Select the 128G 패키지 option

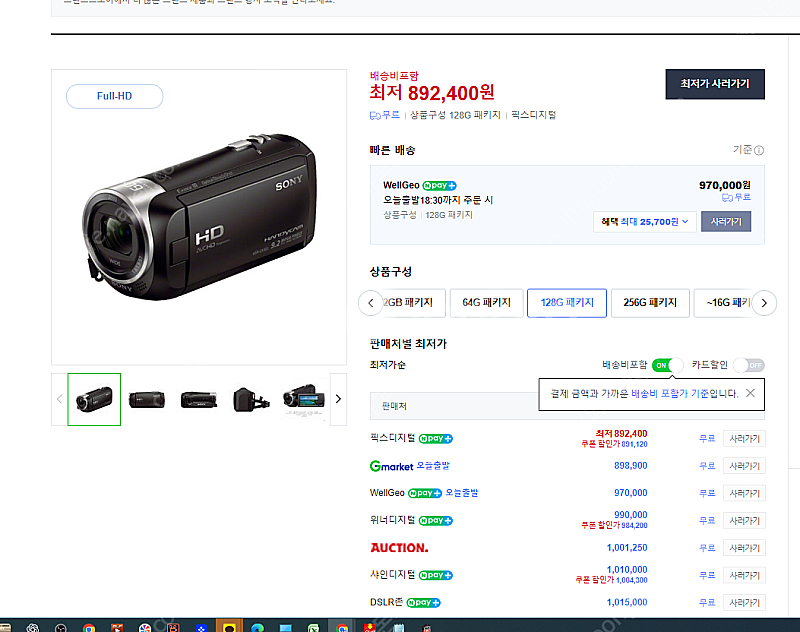[x=567, y=302]
